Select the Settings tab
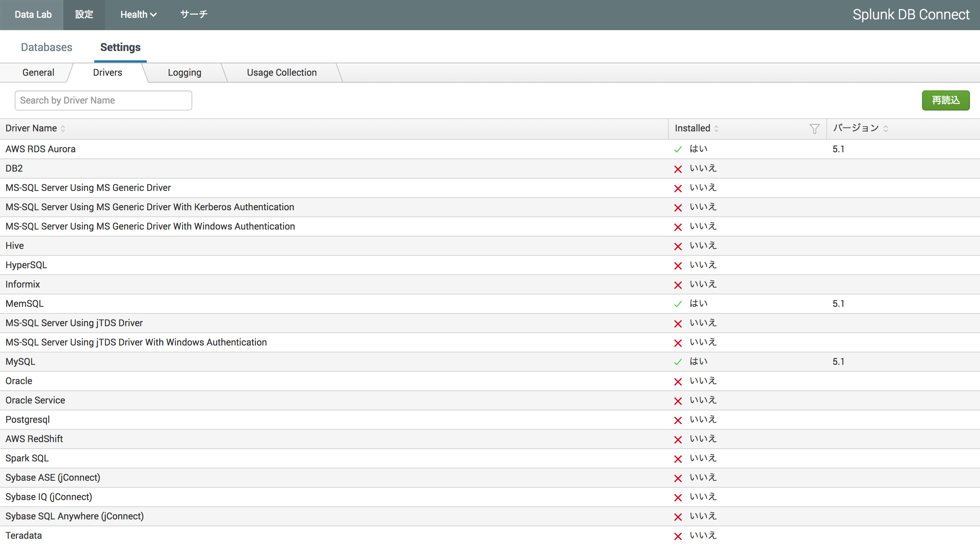Viewport: 980px width, 548px height. point(120,47)
